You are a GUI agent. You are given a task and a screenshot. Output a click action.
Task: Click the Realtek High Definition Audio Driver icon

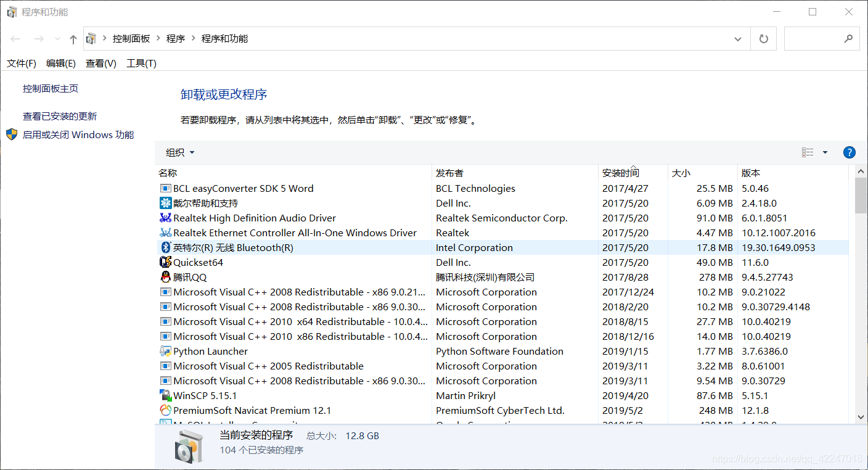pyautogui.click(x=165, y=218)
